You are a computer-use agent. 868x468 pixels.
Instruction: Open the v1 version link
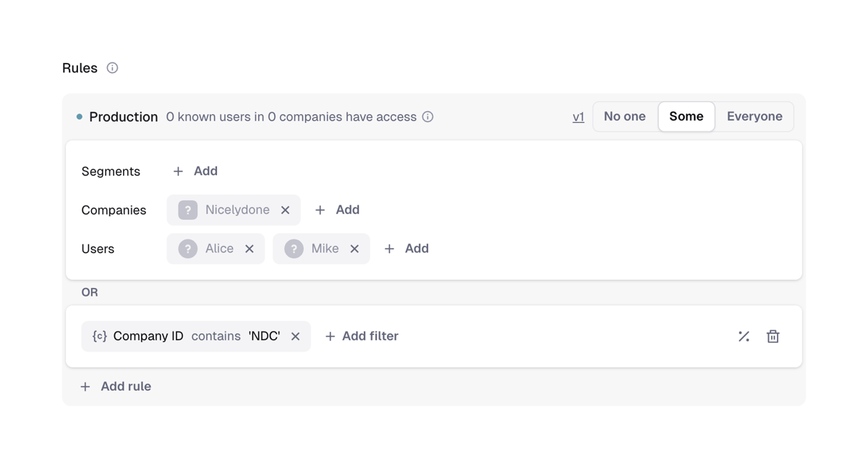click(578, 116)
